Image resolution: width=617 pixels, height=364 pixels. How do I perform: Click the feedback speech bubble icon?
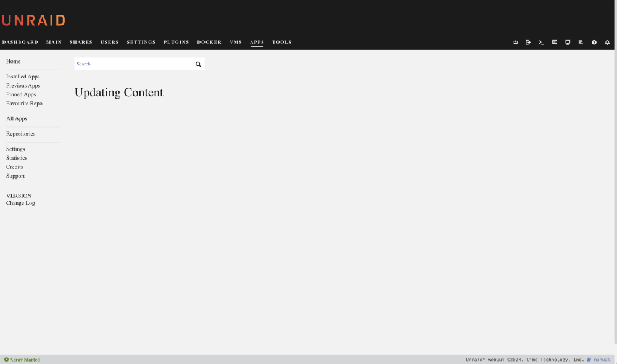coord(555,43)
